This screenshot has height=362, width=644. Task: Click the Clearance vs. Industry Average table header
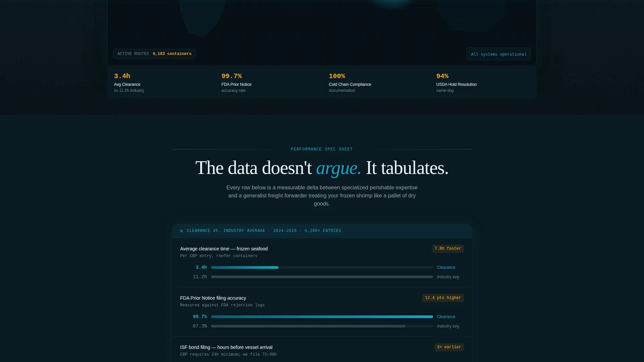click(322, 231)
